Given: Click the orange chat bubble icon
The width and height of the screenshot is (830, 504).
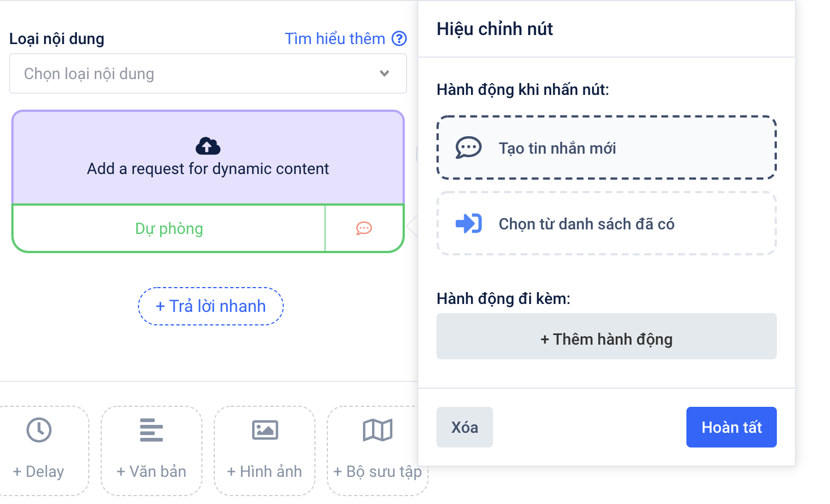Looking at the screenshot, I should 364,228.
